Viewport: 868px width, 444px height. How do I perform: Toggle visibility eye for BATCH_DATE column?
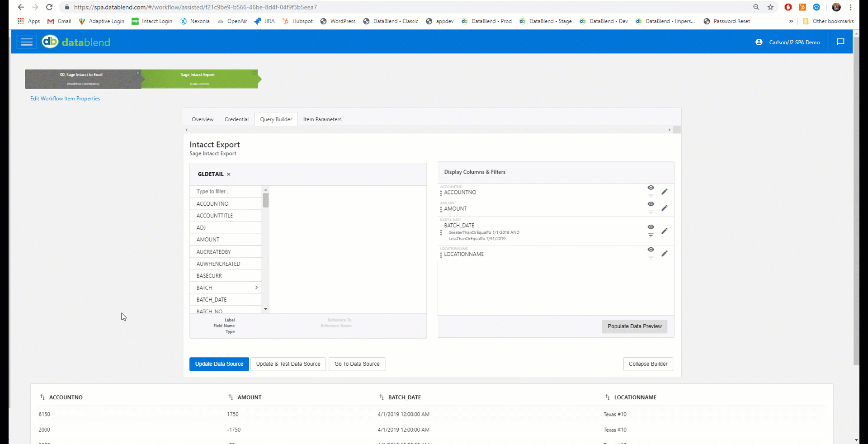(x=651, y=227)
